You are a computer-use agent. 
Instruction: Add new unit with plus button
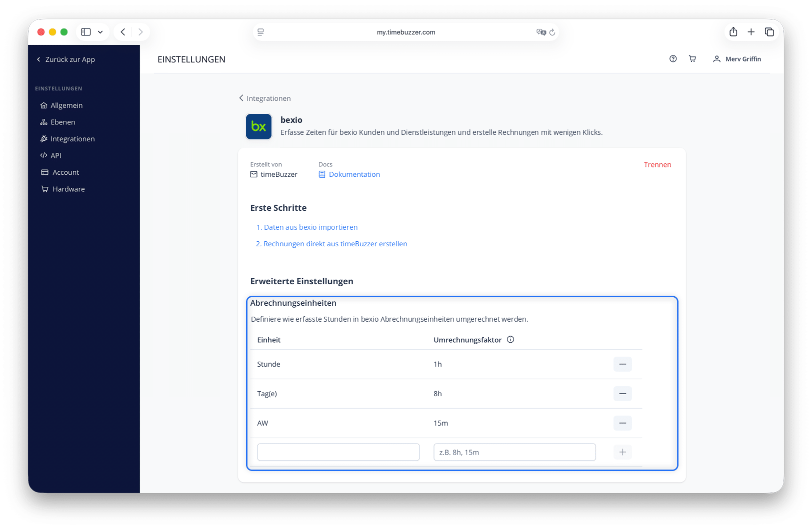[x=622, y=452]
